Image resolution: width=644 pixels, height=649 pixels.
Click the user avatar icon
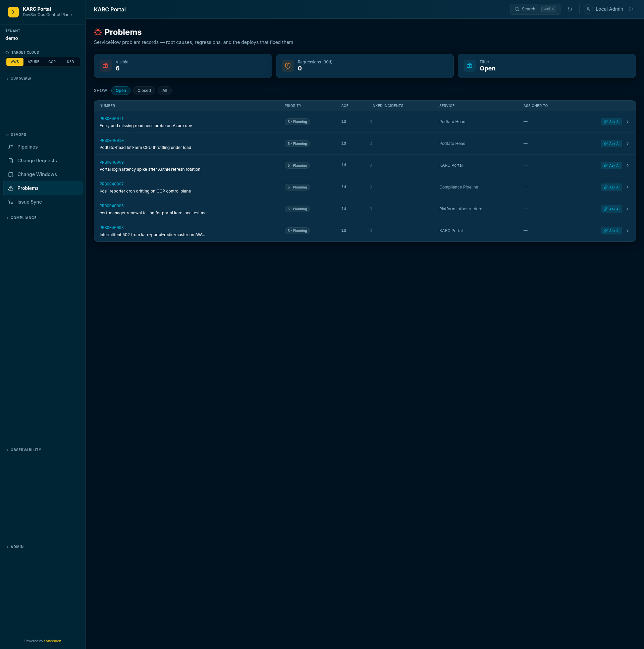588,9
